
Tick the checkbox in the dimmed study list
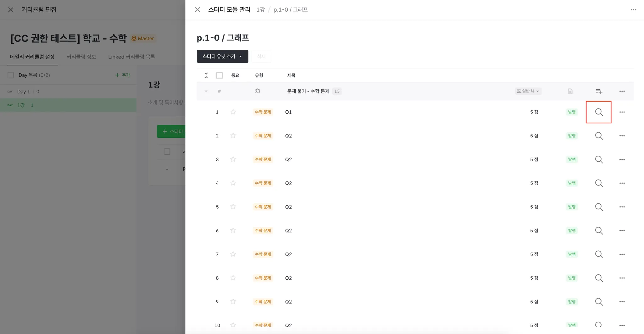[x=167, y=152]
